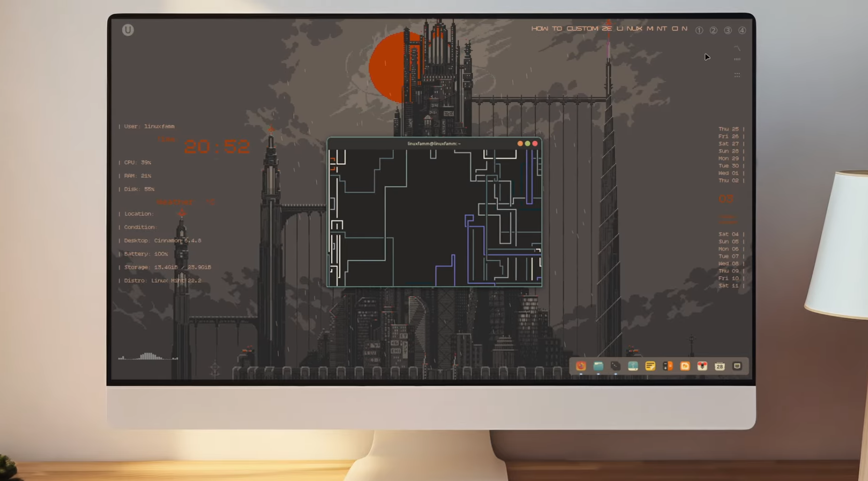
Task: Click 'Wed 08' in the calendar list
Action: [729, 264]
